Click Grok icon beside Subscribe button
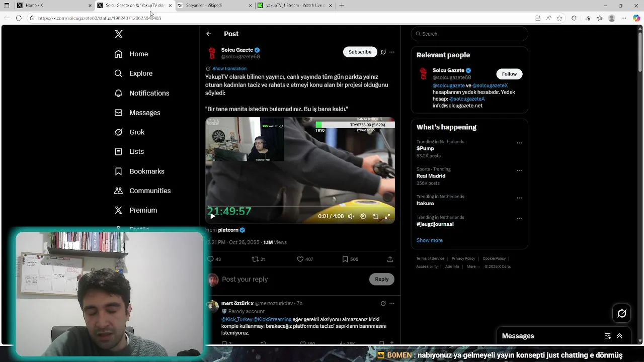 tap(383, 52)
